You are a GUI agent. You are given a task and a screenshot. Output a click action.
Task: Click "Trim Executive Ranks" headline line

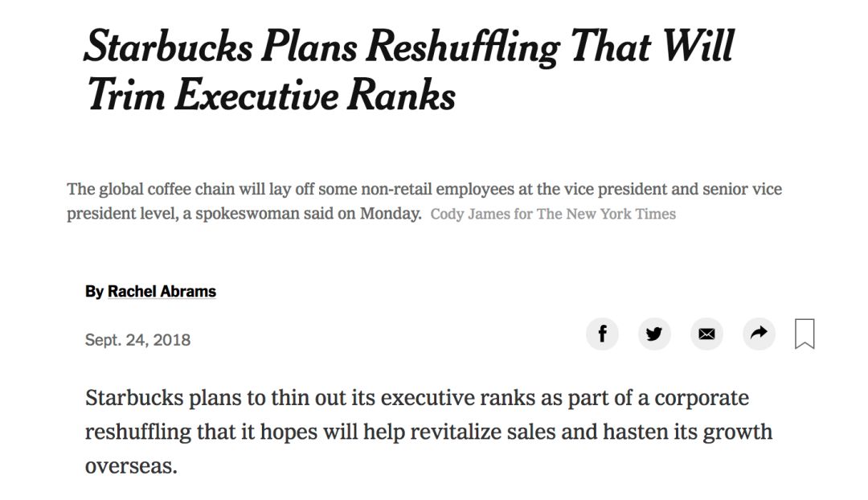pos(271,95)
